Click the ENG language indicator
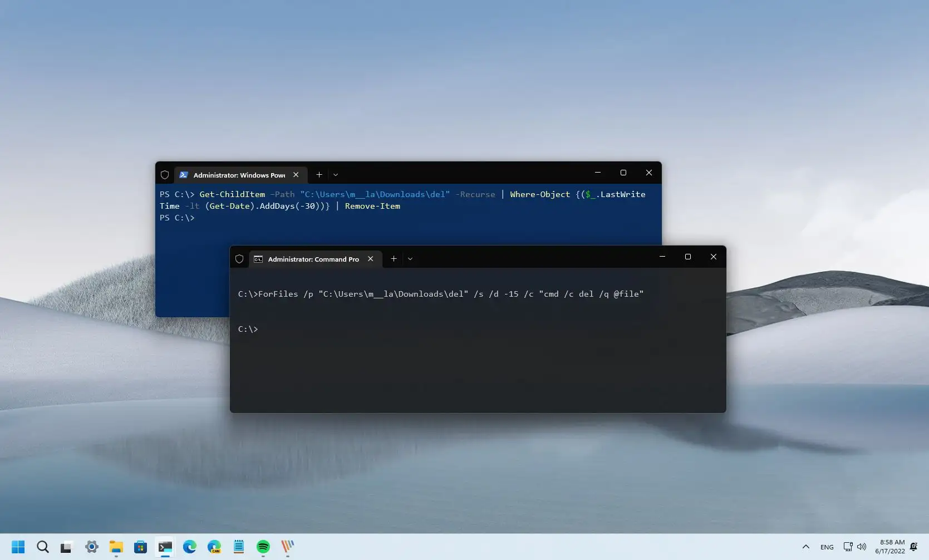The image size is (929, 560). point(827,547)
